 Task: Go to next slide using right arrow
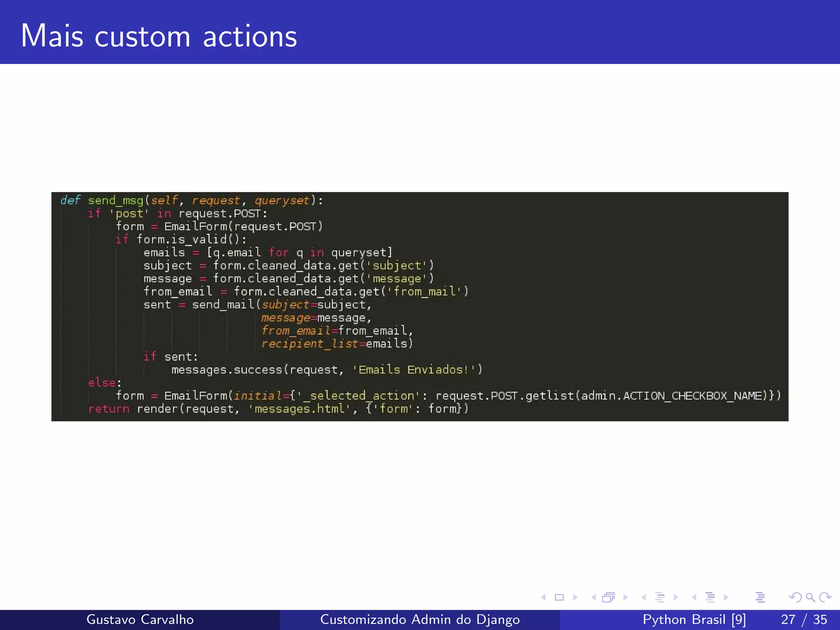tap(575, 597)
